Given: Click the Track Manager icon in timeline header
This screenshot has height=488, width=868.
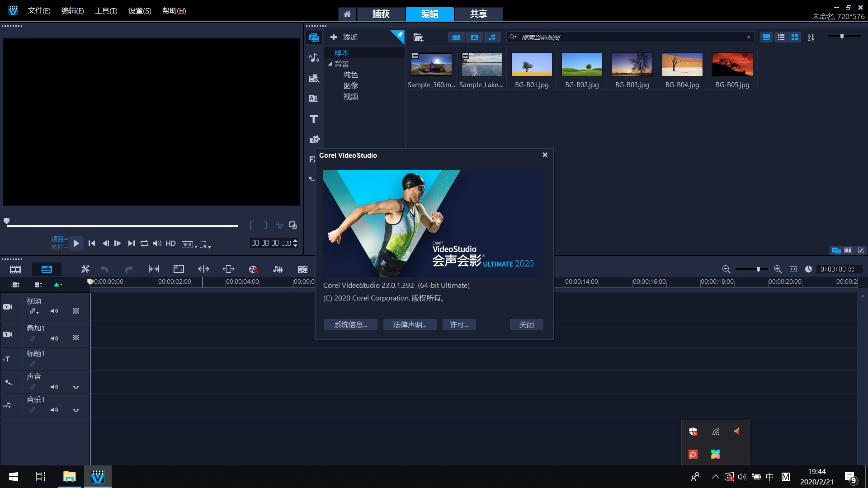Looking at the screenshot, I should [38, 285].
